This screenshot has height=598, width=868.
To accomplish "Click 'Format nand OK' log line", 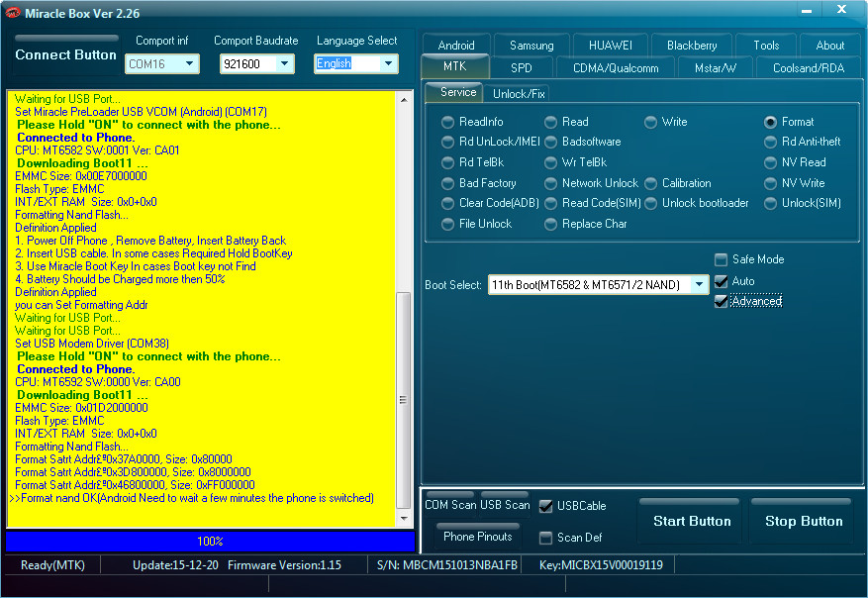I will click(x=192, y=498).
